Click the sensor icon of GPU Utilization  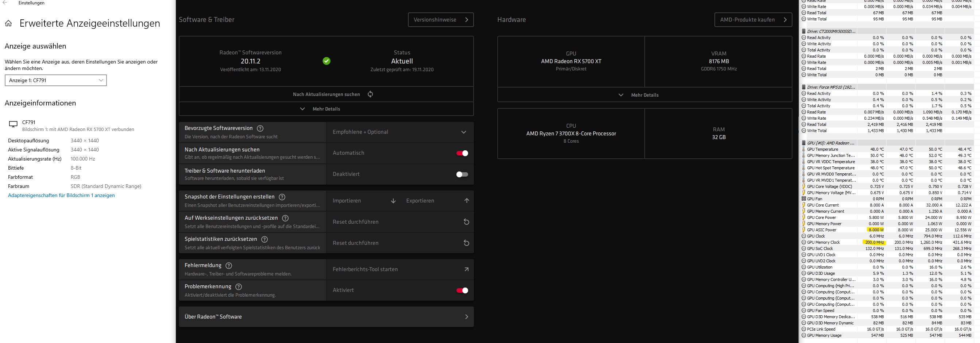803,267
